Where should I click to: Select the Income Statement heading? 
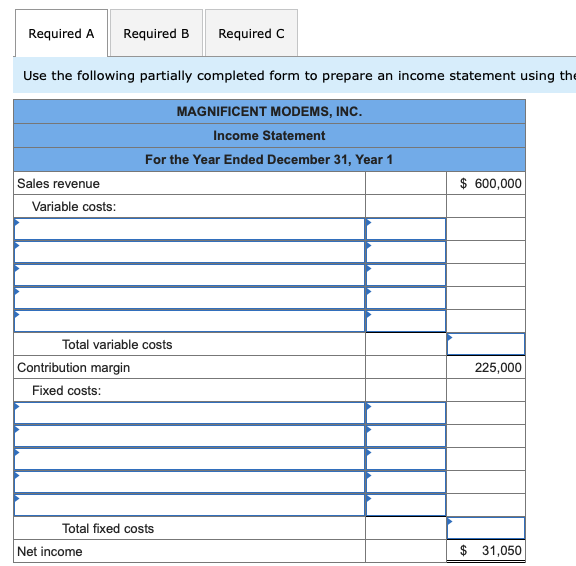(269, 136)
